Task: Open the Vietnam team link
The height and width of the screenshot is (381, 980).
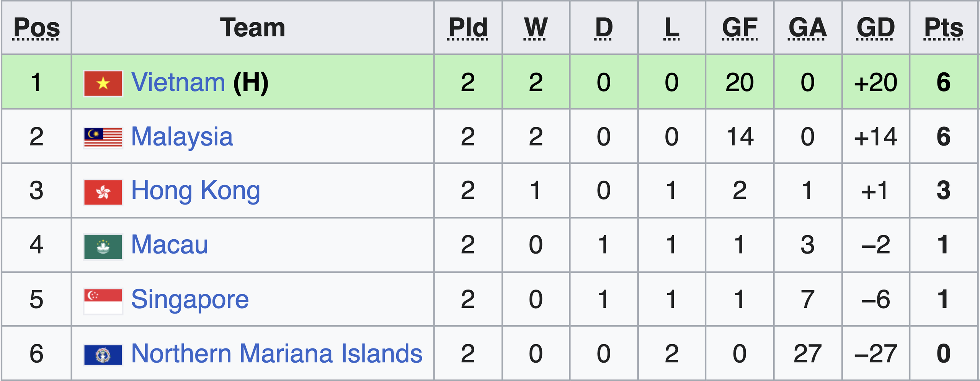Action: click(178, 82)
